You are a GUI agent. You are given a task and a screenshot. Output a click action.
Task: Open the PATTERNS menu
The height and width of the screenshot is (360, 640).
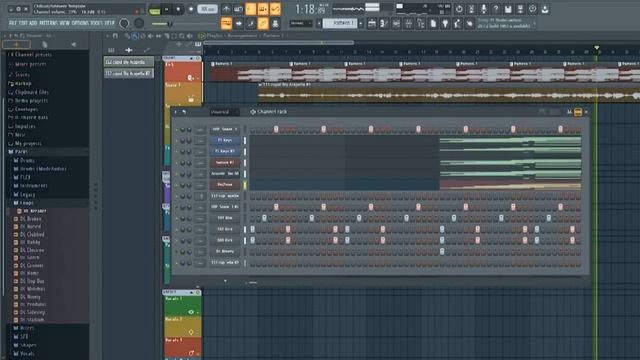[x=49, y=23]
